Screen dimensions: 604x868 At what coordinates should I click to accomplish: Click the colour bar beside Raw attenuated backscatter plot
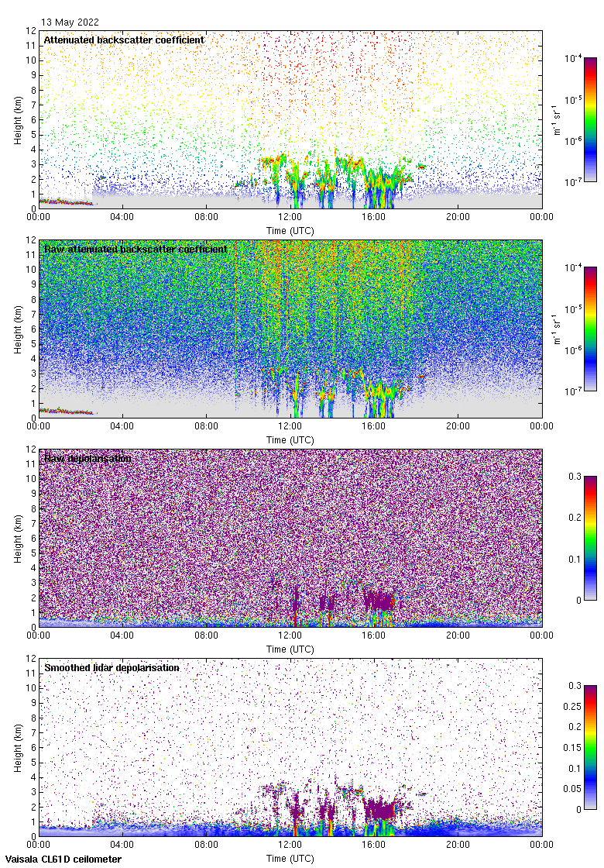(x=591, y=329)
